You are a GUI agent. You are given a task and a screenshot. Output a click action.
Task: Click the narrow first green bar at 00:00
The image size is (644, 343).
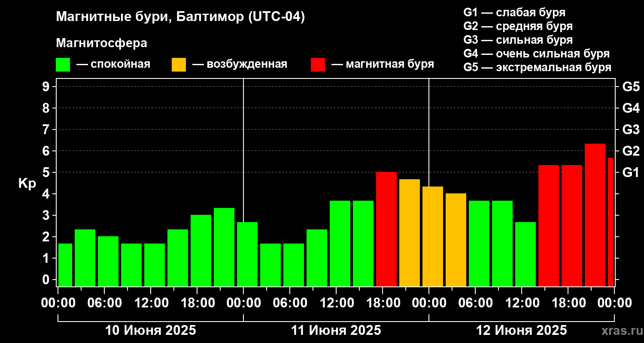65,265
